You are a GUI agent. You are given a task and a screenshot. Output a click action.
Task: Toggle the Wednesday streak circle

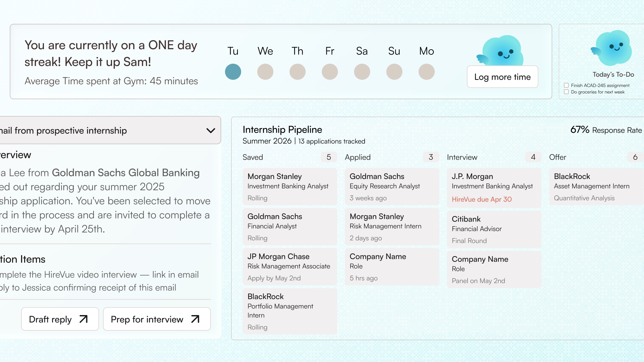[x=265, y=72]
